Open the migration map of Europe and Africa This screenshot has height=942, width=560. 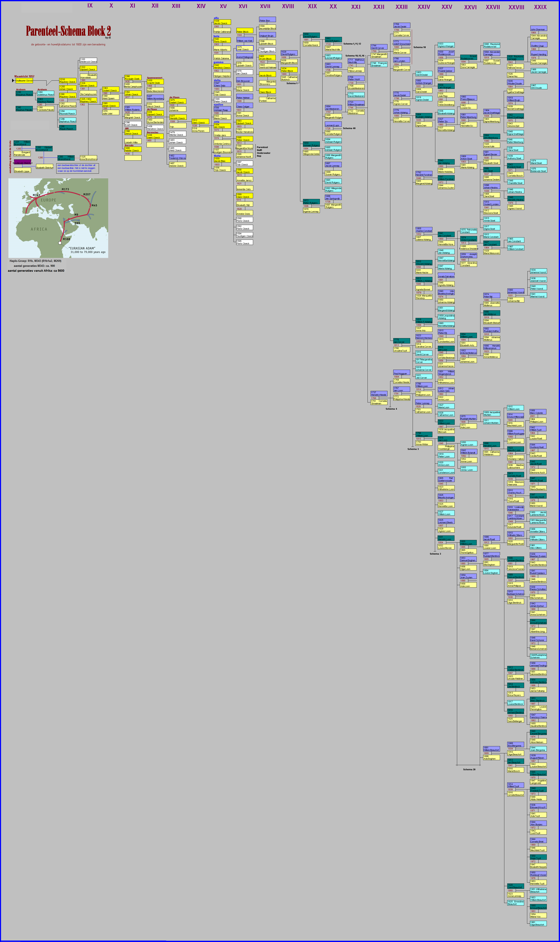click(58, 218)
